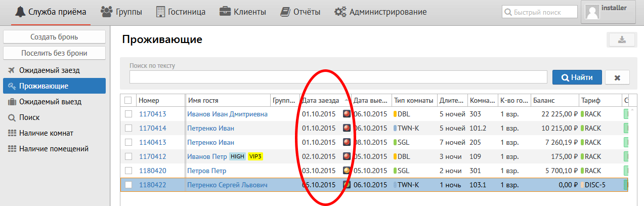Open the Администрирование menu
644x206 pixels.
tap(380, 12)
